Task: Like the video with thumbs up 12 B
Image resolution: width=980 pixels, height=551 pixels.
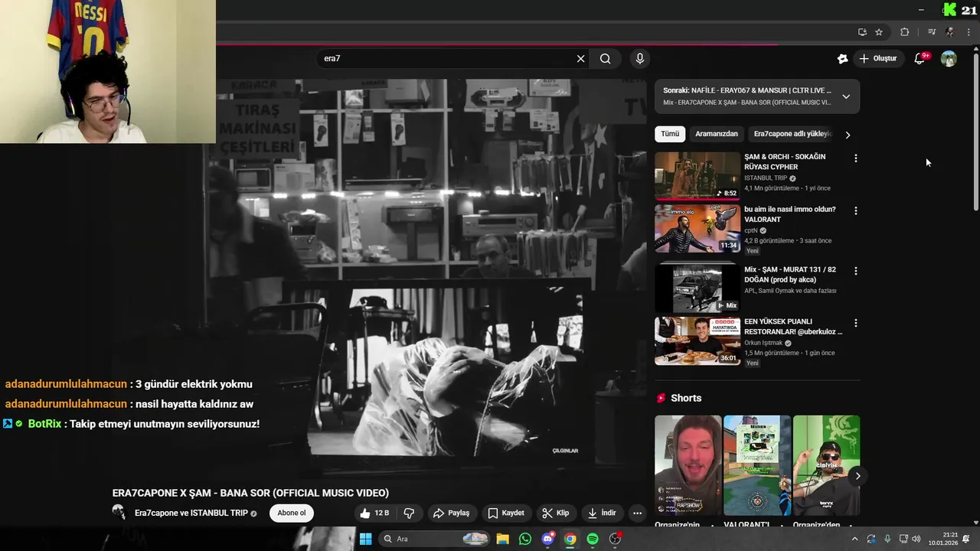Action: pyautogui.click(x=375, y=514)
